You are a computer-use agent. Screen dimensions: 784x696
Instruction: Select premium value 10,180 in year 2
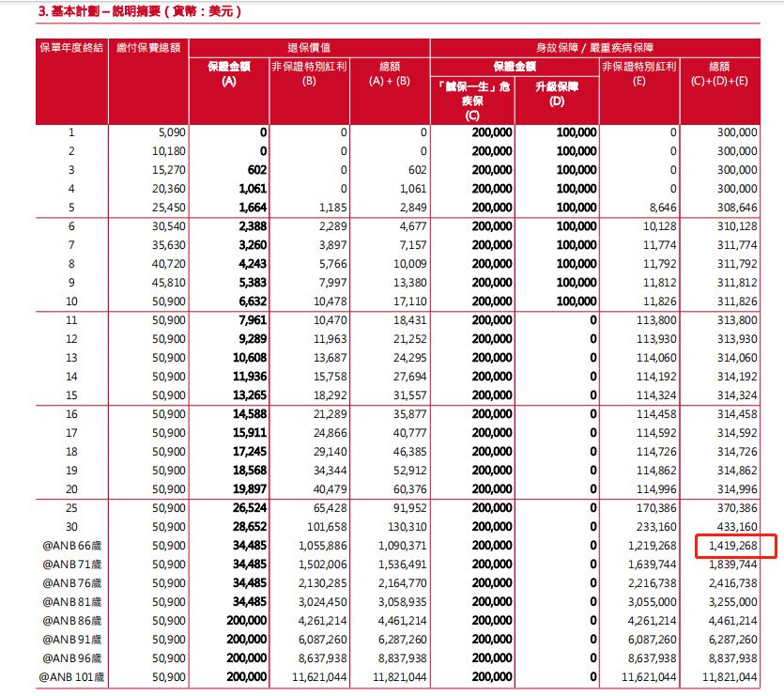tap(168, 151)
